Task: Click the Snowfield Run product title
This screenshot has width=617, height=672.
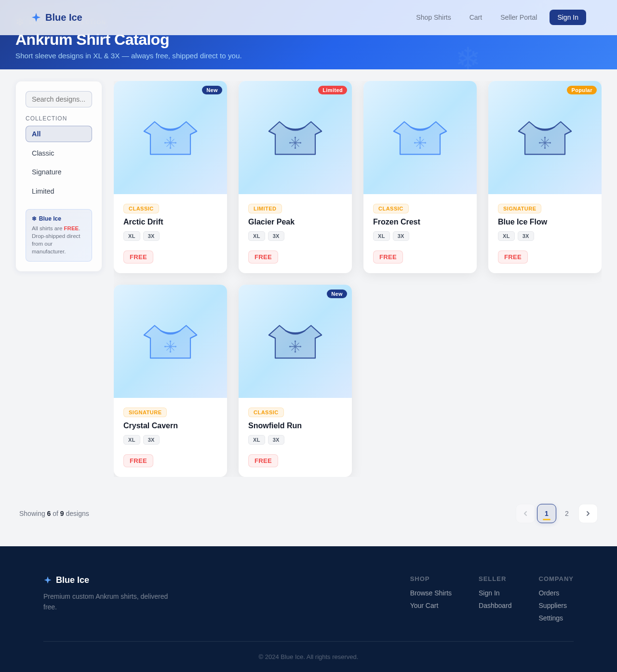Action: [x=275, y=426]
